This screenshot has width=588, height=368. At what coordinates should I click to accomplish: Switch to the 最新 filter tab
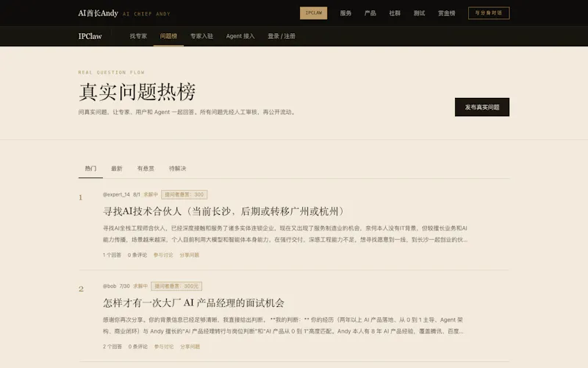click(117, 169)
